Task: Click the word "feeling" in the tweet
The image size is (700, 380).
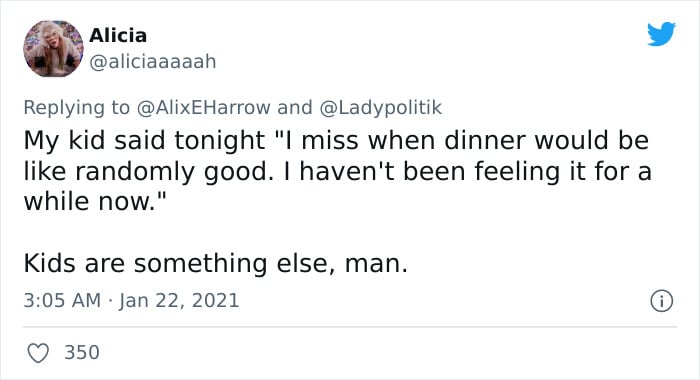Action: (x=517, y=171)
